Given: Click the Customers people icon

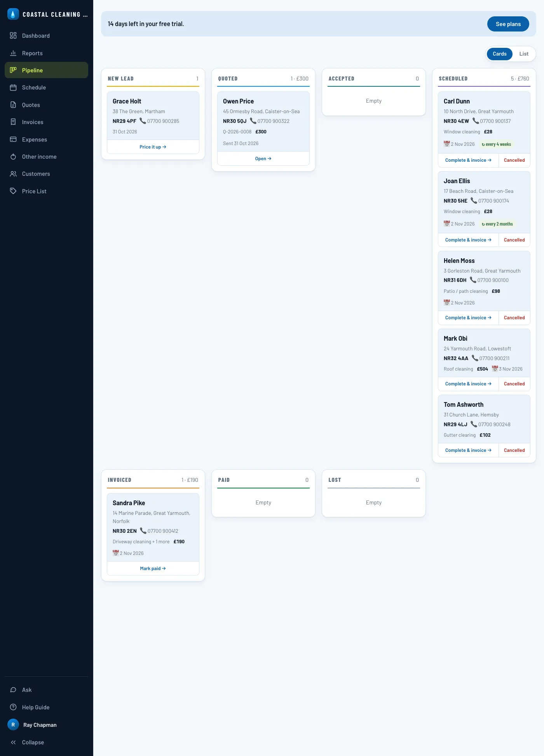Looking at the screenshot, I should tap(13, 174).
